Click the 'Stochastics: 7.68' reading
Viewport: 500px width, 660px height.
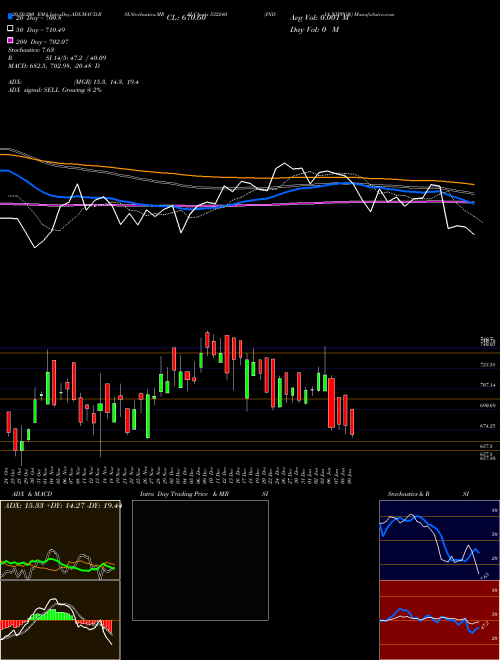(29, 50)
